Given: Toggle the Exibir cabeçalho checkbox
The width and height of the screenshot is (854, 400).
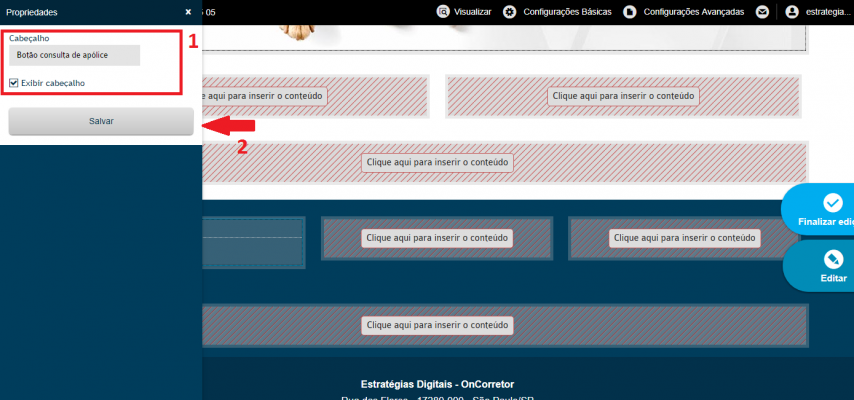Looking at the screenshot, I should tap(14, 83).
